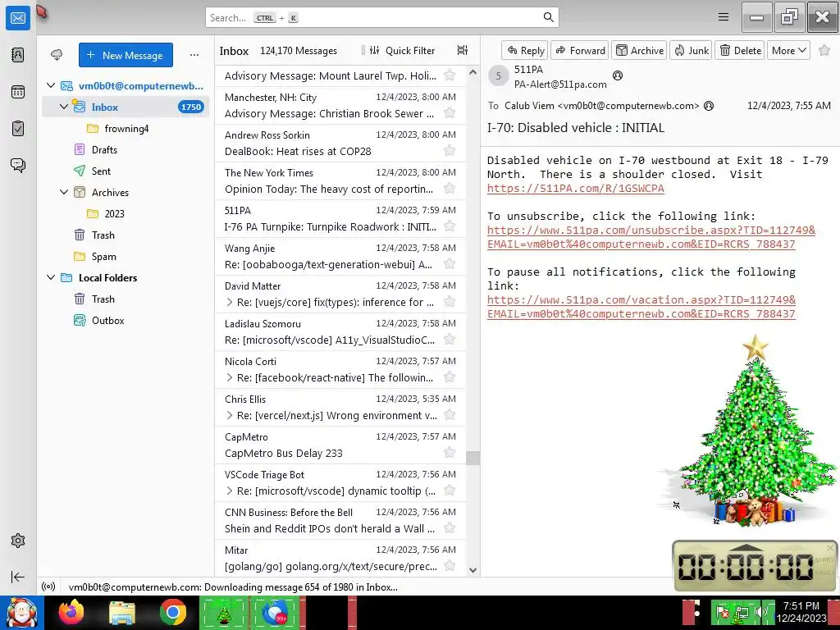Star the CapMetro Bus Delay message

(450, 453)
